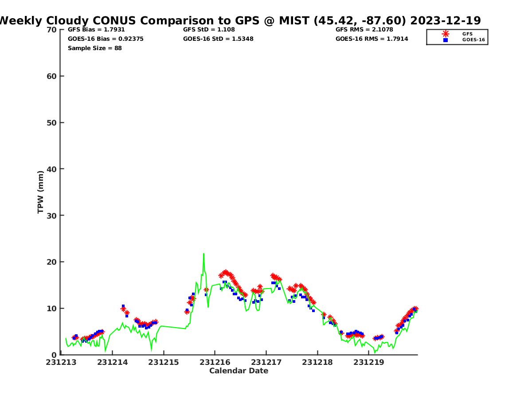Select the GOES-16 label in the legend
532x399 pixels.
point(473,40)
